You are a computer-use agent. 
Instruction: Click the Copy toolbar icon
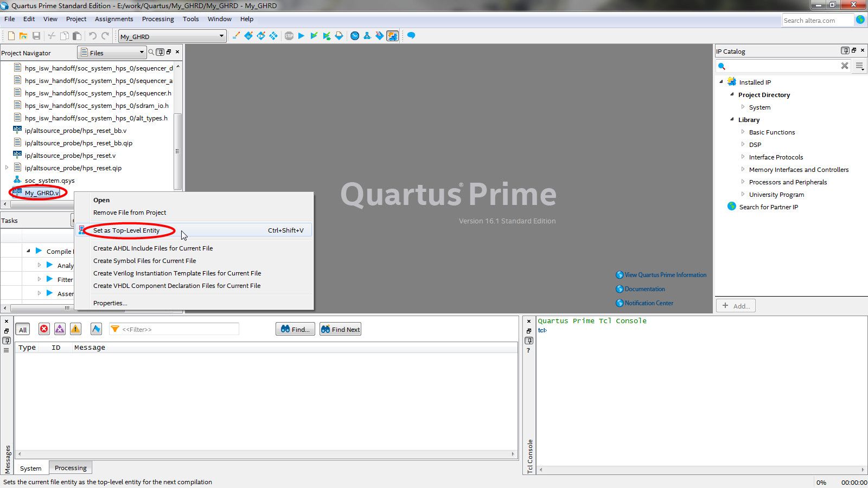pyautogui.click(x=64, y=36)
